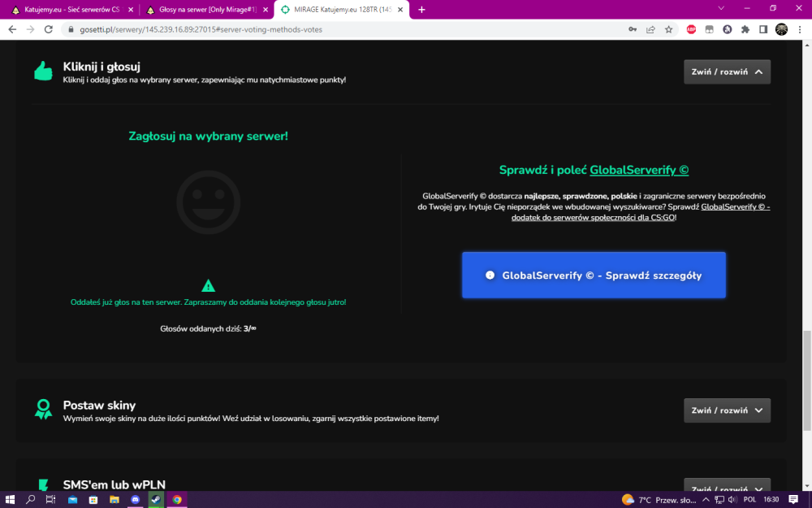Go back to the previous page

coord(12,29)
